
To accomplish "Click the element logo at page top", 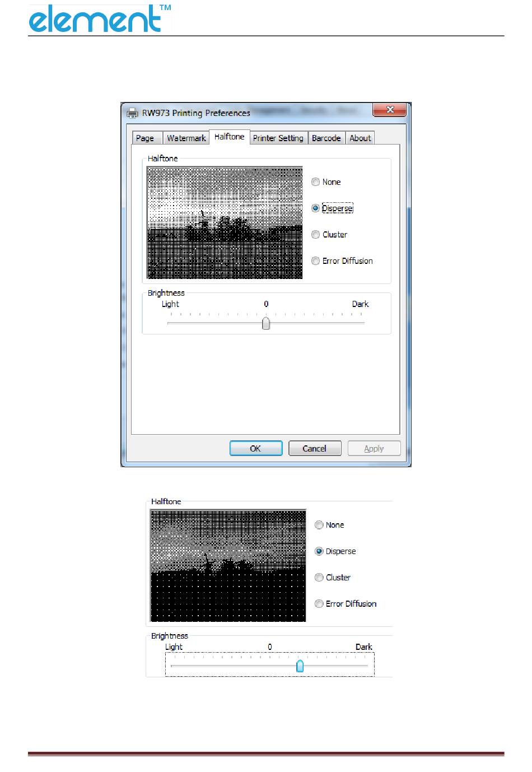I will coord(100,18).
